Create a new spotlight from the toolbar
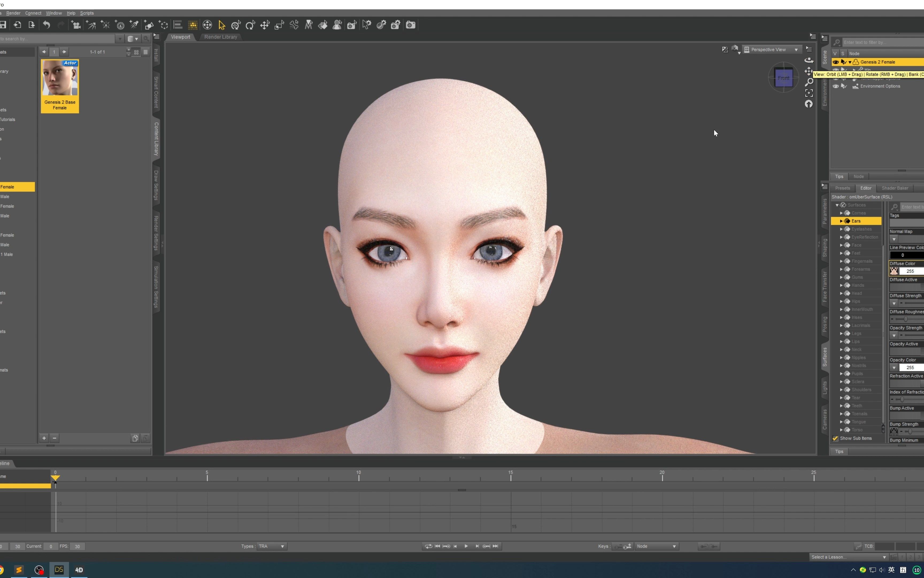The width and height of the screenshot is (924, 578). [x=134, y=25]
